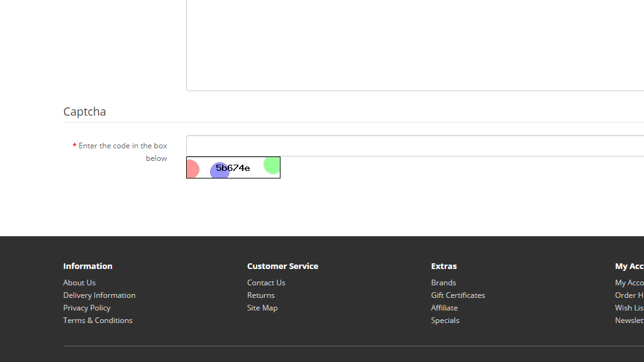Visit the Affiliate page
The image size is (644, 362).
[x=444, y=308]
